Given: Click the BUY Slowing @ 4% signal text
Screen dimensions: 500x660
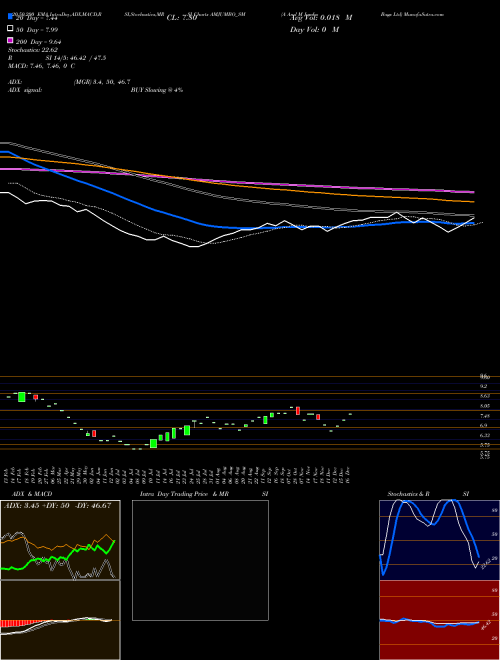Looking at the screenshot, I should (x=157, y=90).
